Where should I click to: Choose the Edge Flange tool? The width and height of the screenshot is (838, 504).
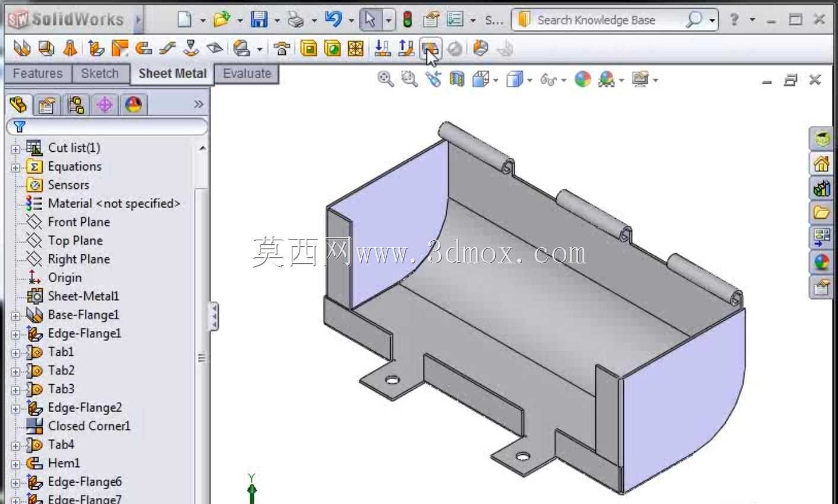click(x=95, y=49)
